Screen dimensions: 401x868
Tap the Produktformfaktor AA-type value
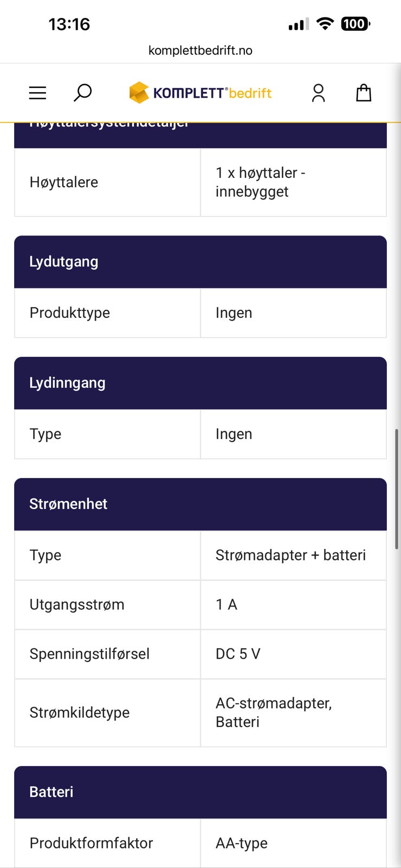tap(242, 843)
